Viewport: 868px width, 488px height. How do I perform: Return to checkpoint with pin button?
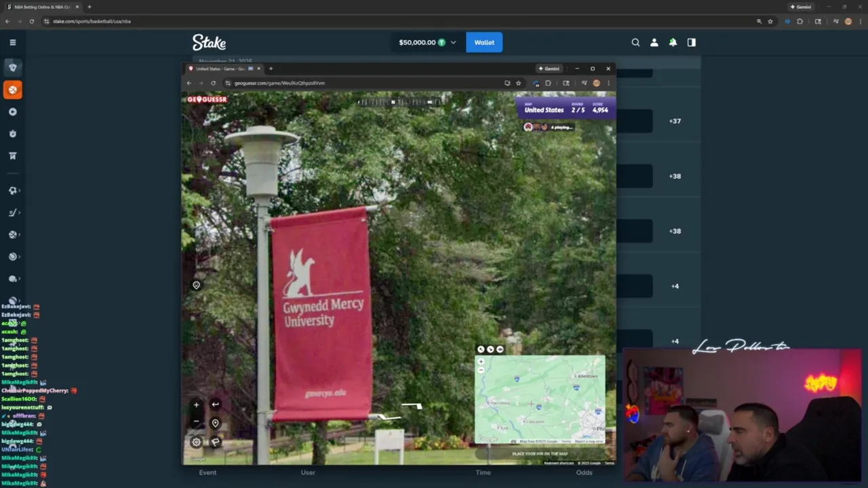[x=215, y=424]
